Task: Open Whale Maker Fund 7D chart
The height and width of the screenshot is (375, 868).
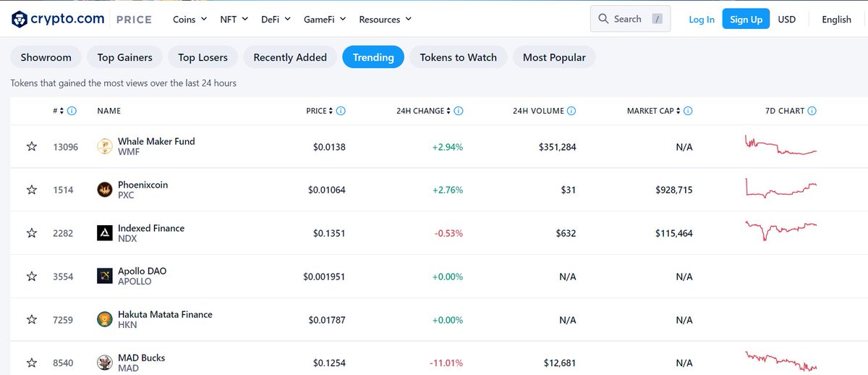Action: pos(780,145)
